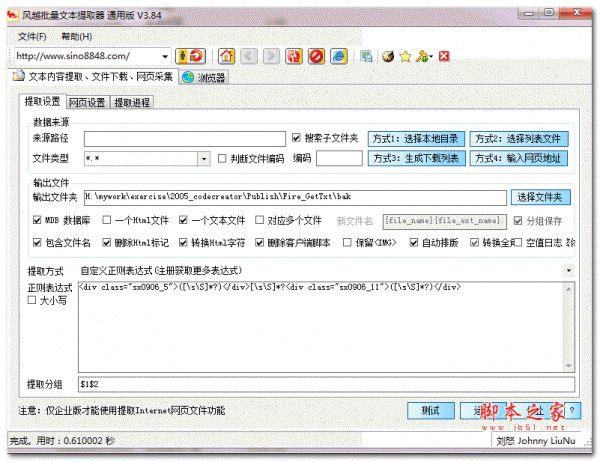Open the 文件类型 dropdown arrow

coord(204,158)
